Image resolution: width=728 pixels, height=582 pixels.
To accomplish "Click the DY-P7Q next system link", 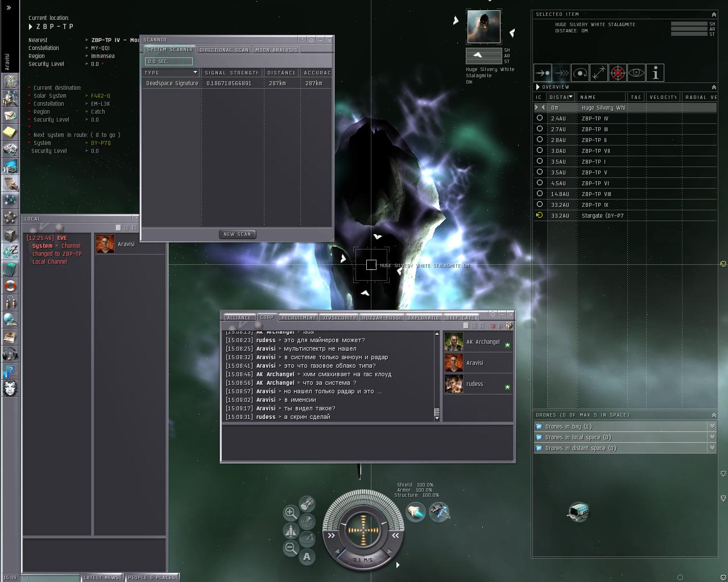I will click(x=101, y=143).
